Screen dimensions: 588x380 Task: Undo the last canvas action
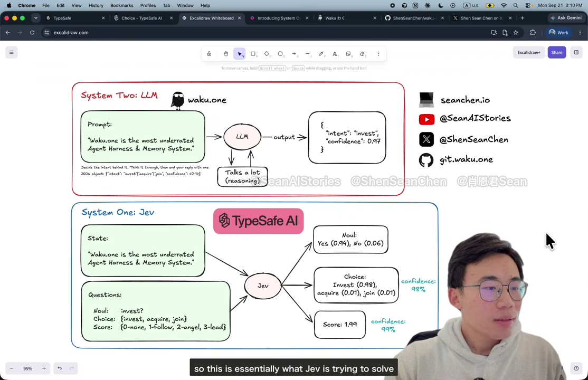[60, 368]
